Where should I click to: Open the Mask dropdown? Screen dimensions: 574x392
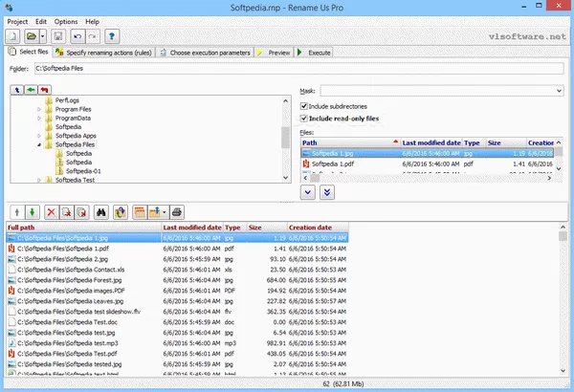pyautogui.click(x=558, y=91)
